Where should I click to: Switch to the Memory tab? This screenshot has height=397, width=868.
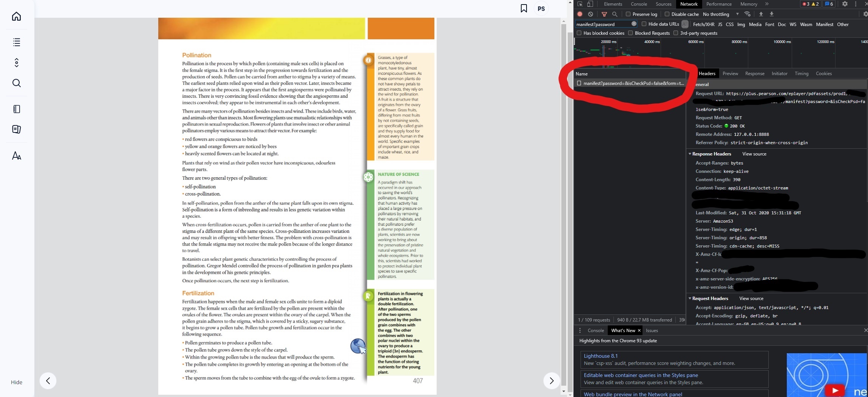pyautogui.click(x=749, y=4)
